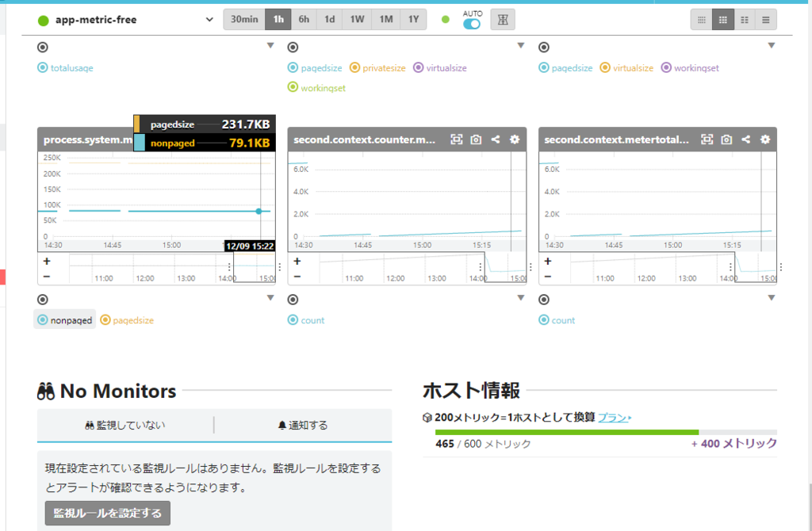Viewport: 812px width, 531px height.
Task: Zoom in the process.system graph range with plus
Action: pyautogui.click(x=47, y=262)
